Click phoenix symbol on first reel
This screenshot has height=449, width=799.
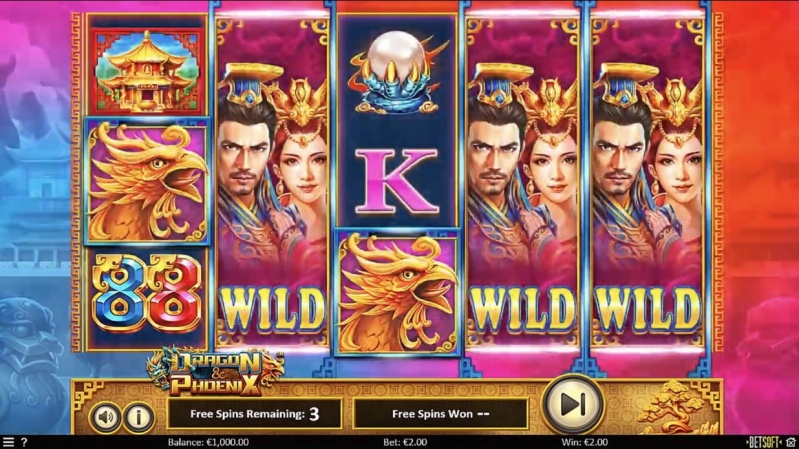pyautogui.click(x=147, y=182)
